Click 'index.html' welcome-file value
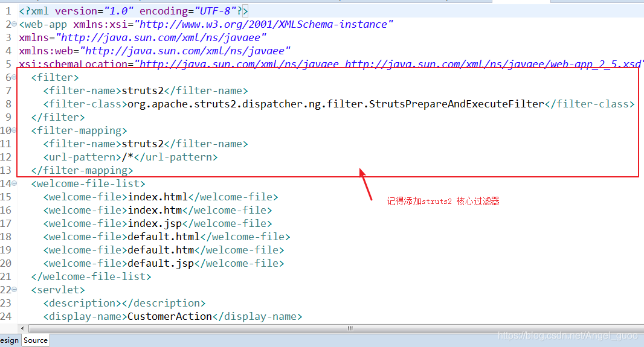Viewport: 644px width, 347px height. (158, 197)
